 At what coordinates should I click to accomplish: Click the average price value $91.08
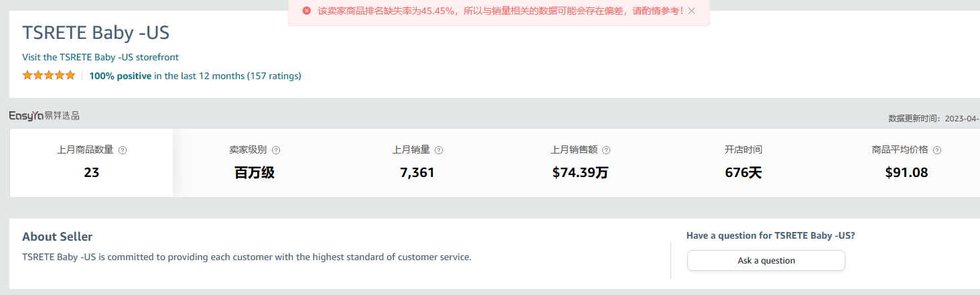pyautogui.click(x=906, y=172)
